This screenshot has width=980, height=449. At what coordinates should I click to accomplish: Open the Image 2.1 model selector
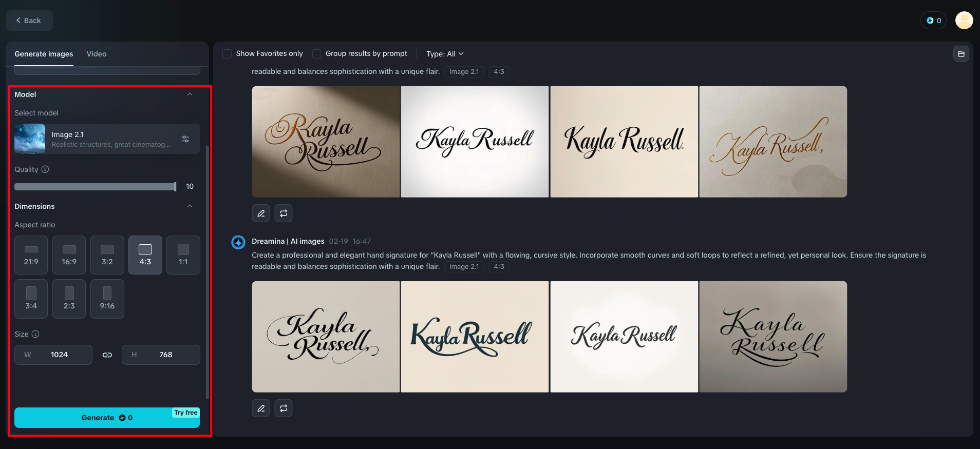click(107, 139)
